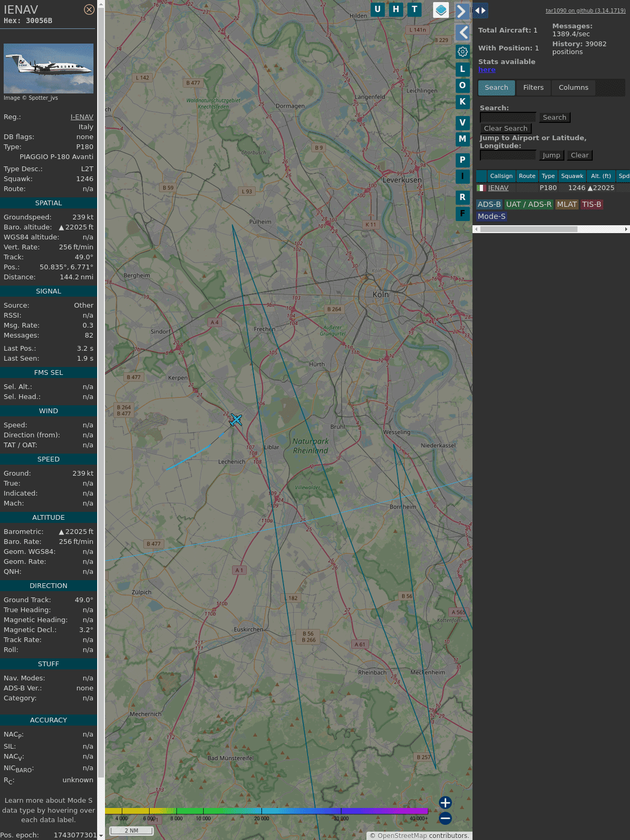
Task: Sort table by Callsign column
Action: click(x=501, y=176)
